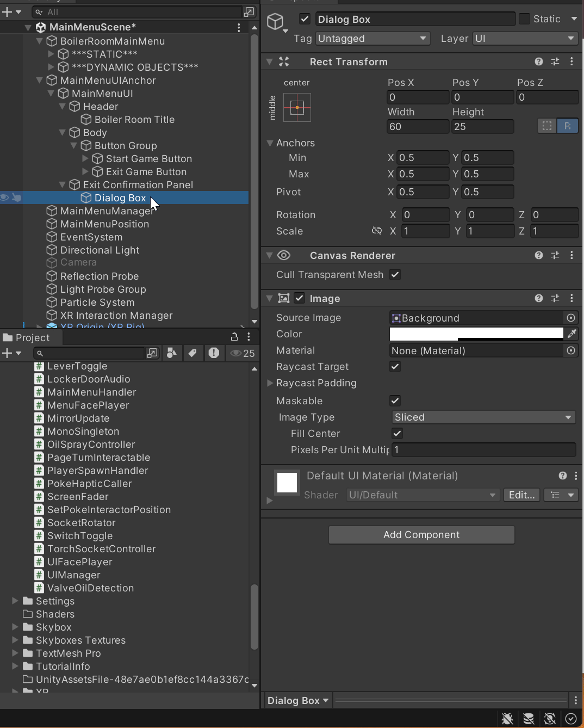
Task: Toggle Dialog Box scene picking hand
Action: (17, 198)
